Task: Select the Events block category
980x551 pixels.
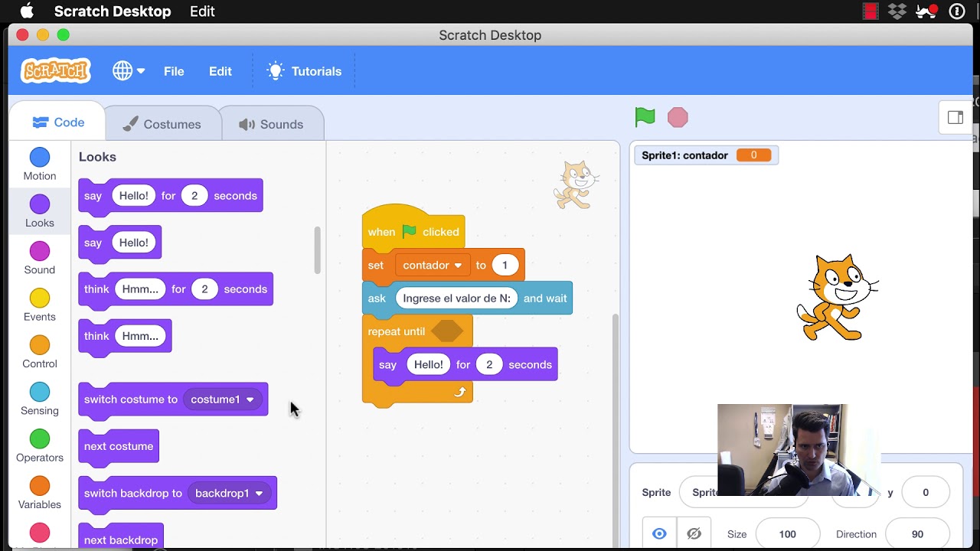Action: coord(40,305)
